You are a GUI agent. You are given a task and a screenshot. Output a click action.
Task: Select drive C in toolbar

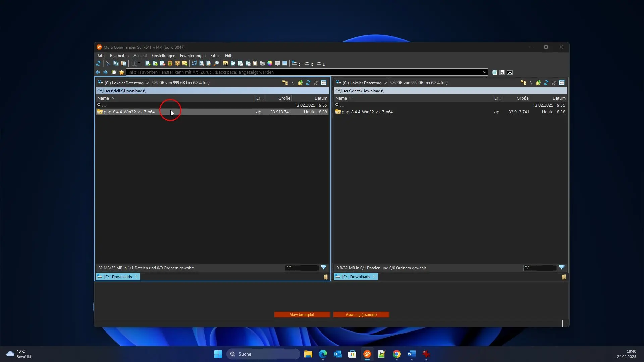297,64
